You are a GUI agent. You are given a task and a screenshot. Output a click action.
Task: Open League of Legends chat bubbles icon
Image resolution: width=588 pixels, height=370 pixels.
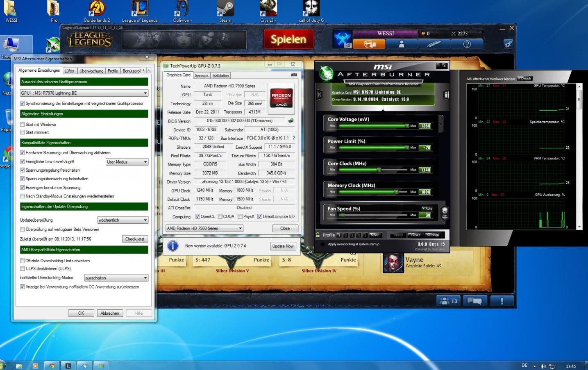tap(474, 301)
